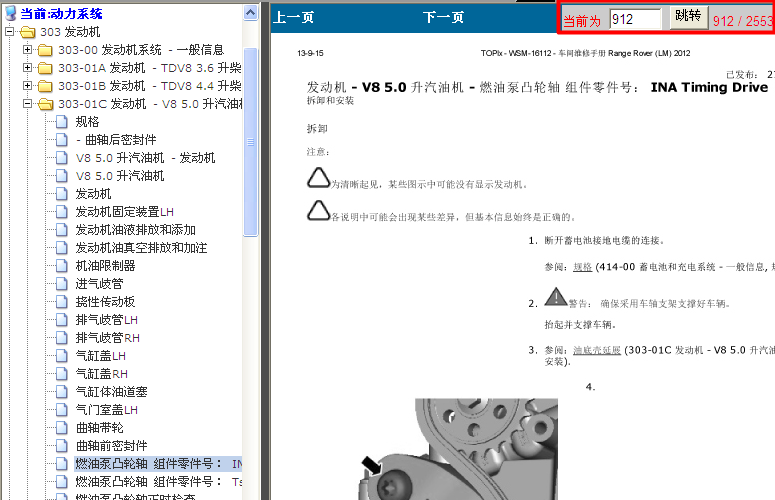Select 燃油泵凸轮轴 组件零件号 T entry
The image size is (775, 500).
(x=158, y=482)
